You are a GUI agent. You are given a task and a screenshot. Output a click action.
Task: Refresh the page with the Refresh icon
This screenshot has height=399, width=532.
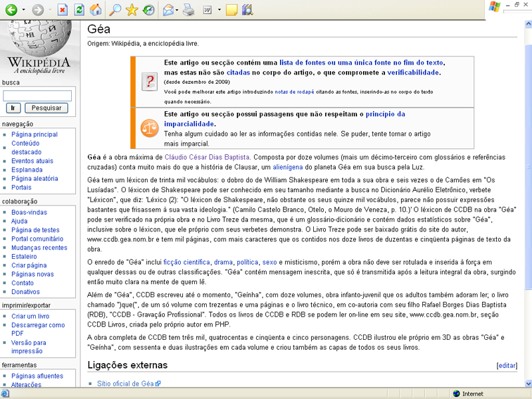79,10
